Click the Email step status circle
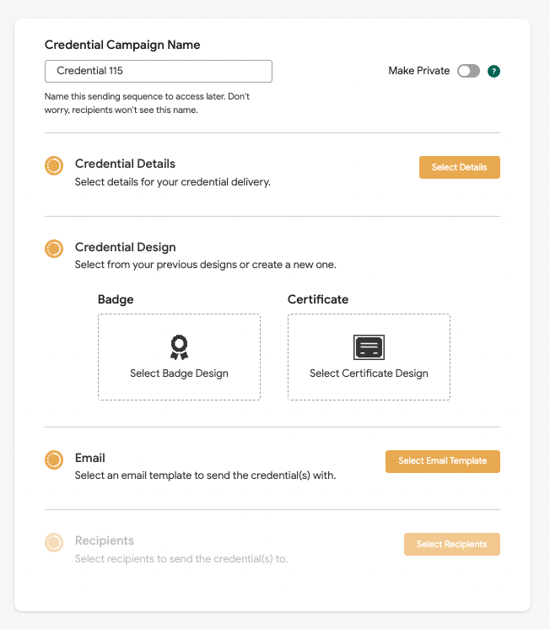This screenshot has width=550, height=629. (54, 460)
